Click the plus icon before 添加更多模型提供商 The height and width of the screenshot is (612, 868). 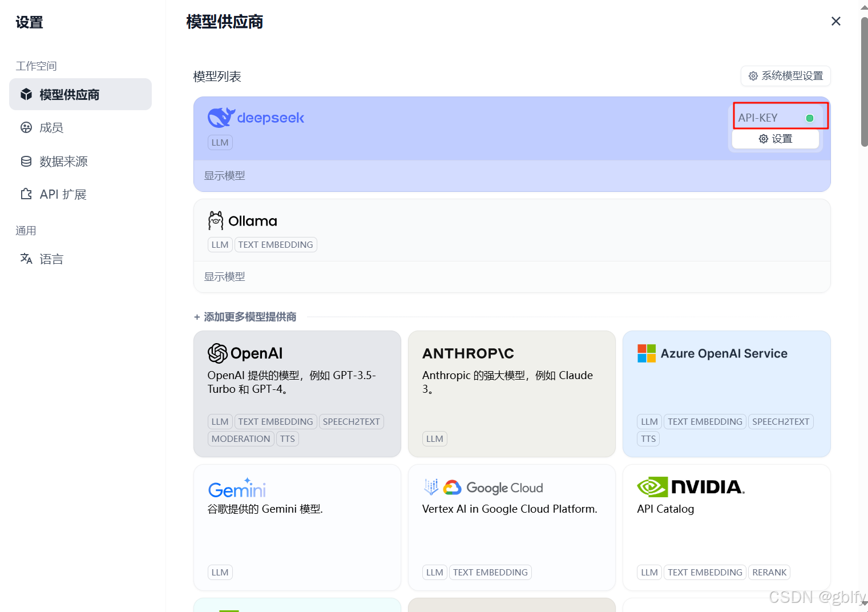click(197, 317)
